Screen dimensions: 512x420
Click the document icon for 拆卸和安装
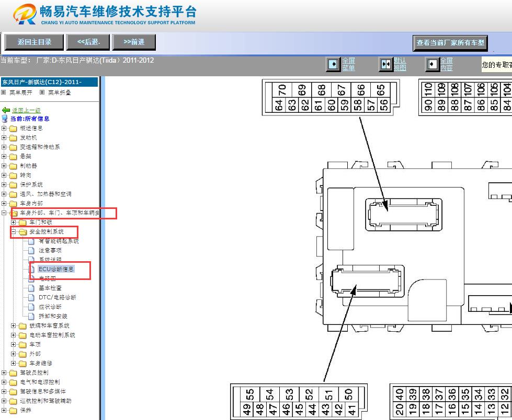point(31,316)
